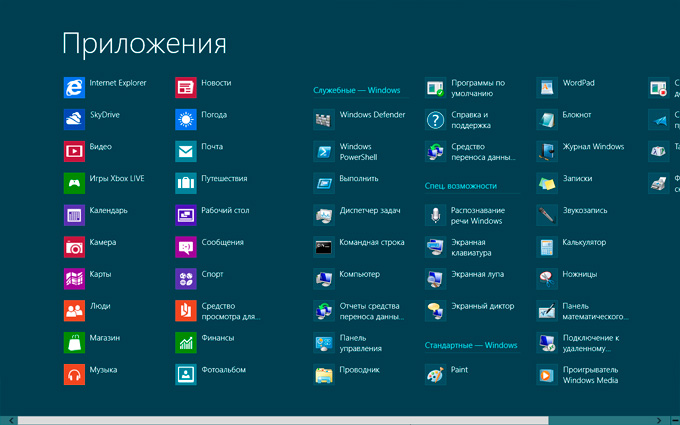The width and height of the screenshot is (680, 425).
Task: Open the Музыка headphones icon
Action: click(x=74, y=374)
